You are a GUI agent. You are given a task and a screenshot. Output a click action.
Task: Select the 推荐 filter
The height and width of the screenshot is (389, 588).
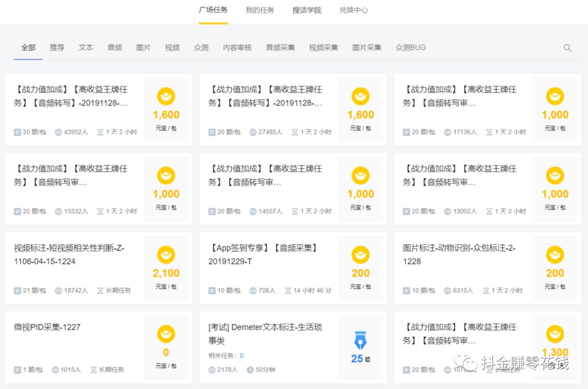click(57, 47)
